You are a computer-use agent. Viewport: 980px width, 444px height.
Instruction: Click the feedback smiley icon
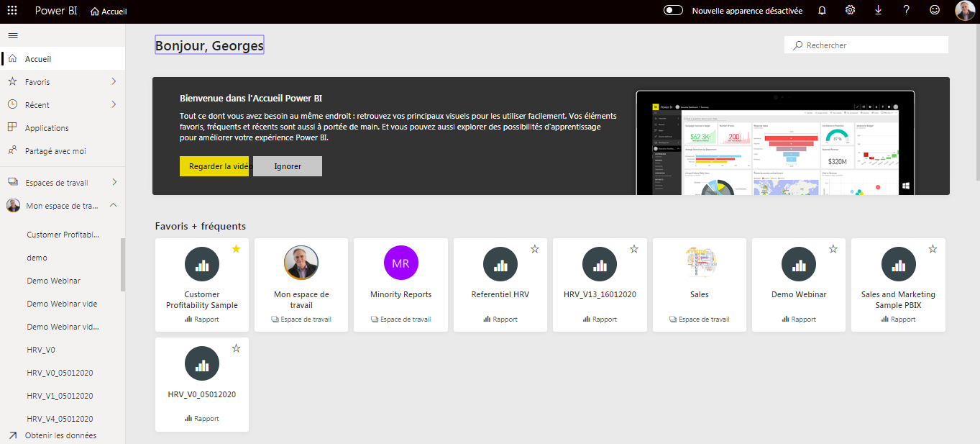tap(935, 11)
